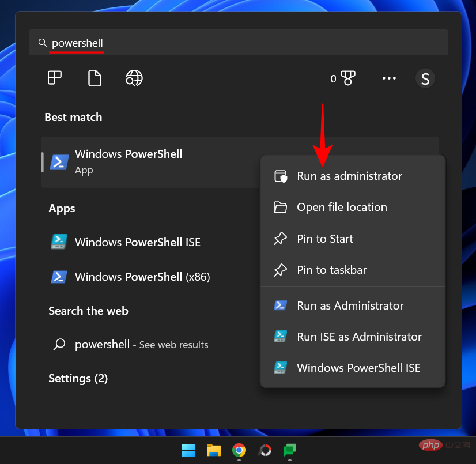
Task: Select the Web search filter globe icon
Action: pos(134,78)
